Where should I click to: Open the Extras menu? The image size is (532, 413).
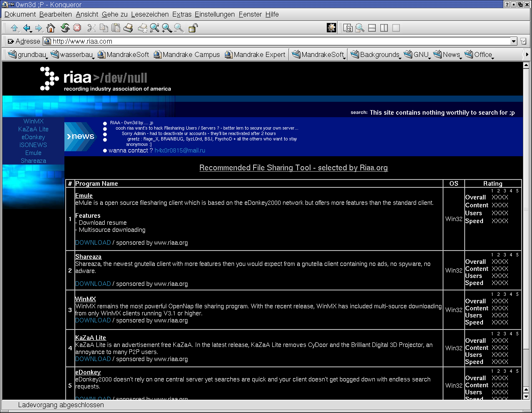click(x=182, y=14)
